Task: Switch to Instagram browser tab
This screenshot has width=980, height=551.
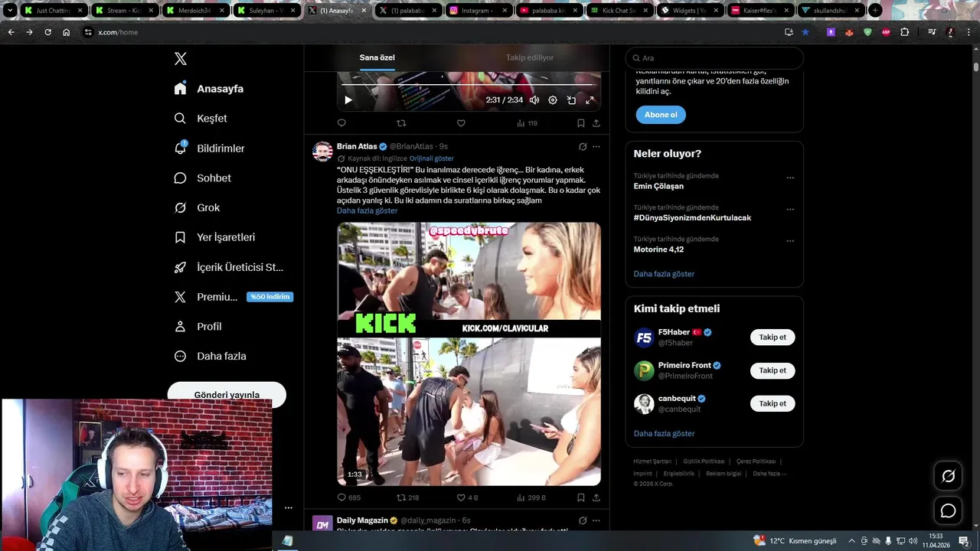Action: pos(479,11)
